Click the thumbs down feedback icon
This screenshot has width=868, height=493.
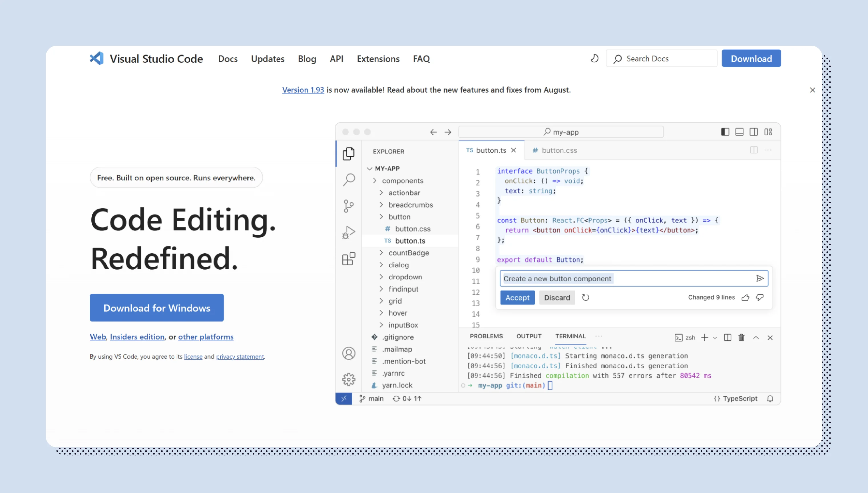760,298
